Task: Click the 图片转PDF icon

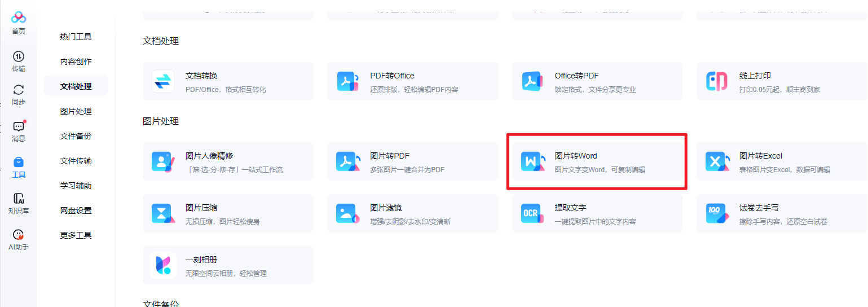Action: 347,161
